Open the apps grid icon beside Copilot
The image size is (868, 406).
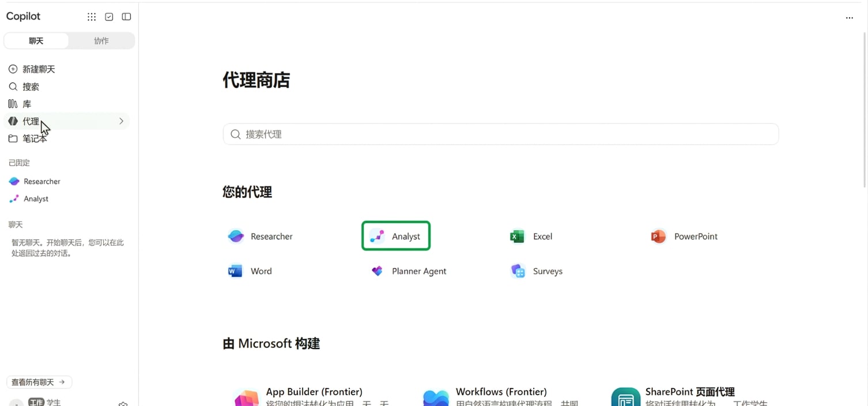point(92,17)
